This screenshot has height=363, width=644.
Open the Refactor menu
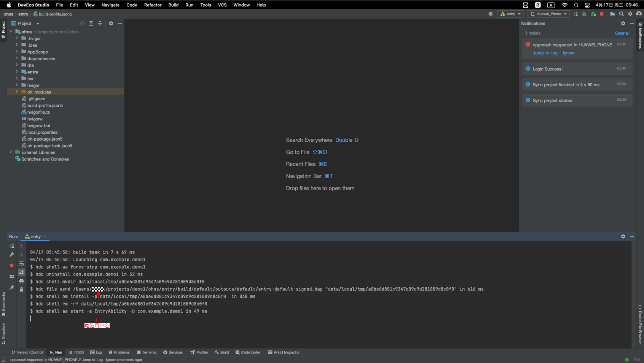point(153,5)
